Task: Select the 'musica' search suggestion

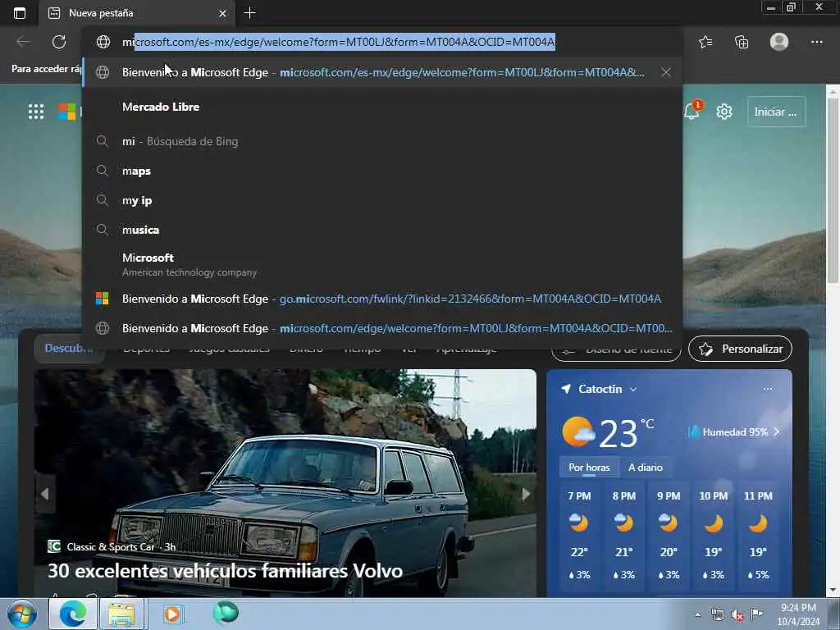Action: pos(382,230)
